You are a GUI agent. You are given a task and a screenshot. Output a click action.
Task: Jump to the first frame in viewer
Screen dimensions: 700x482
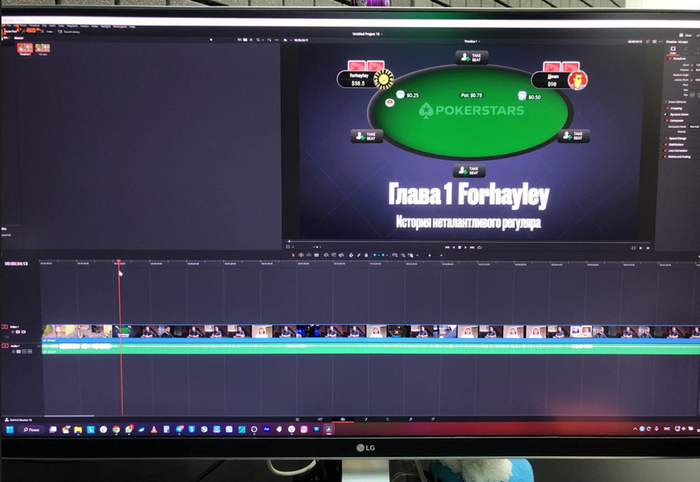447,247
